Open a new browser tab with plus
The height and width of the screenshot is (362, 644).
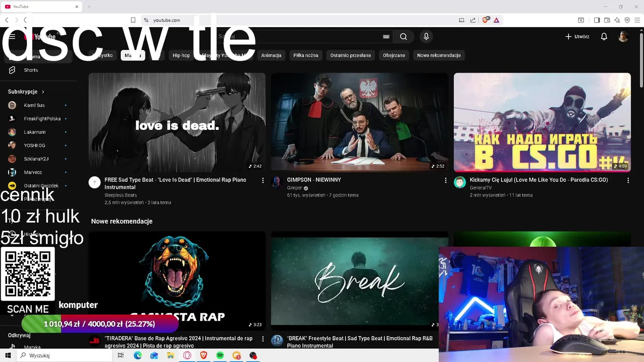point(89,7)
